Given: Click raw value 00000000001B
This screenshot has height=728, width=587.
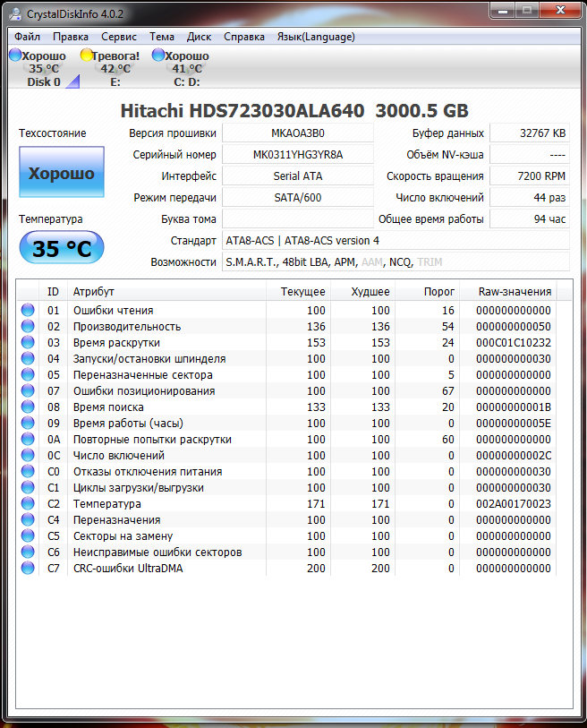Looking at the screenshot, I should pos(514,407).
